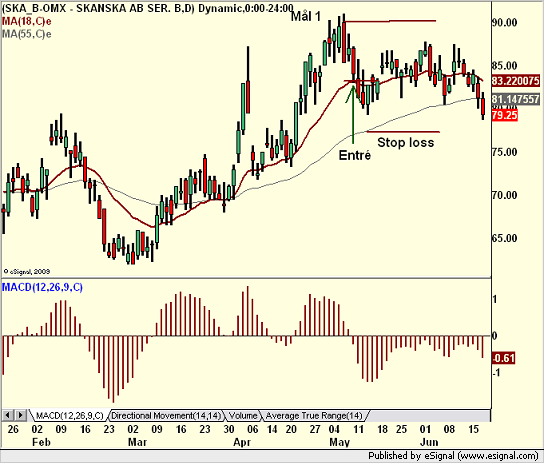The width and height of the screenshot is (544, 463).
Task: Click the eSignal 2009 copyright notice
Action: coord(27,272)
